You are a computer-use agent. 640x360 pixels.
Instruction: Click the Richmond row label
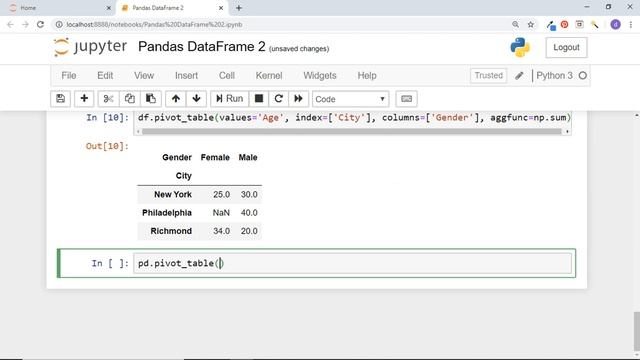(171, 231)
